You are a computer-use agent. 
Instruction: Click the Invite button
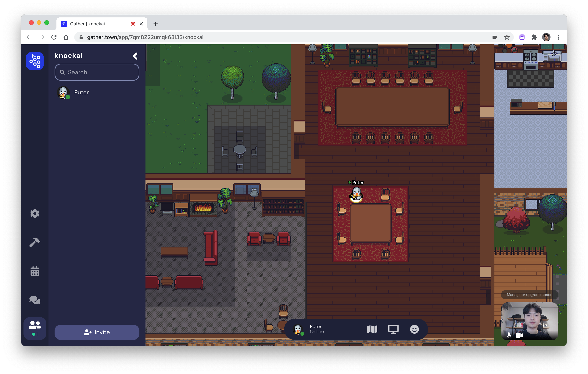(x=97, y=332)
